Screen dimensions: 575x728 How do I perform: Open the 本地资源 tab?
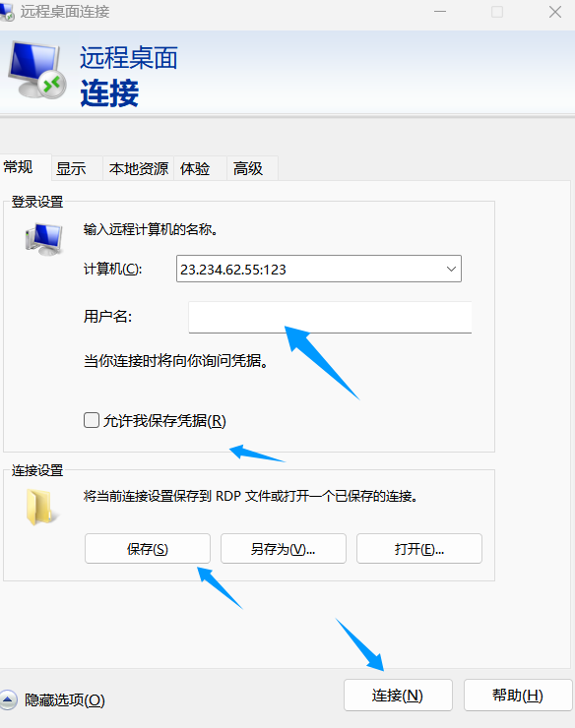tap(139, 168)
